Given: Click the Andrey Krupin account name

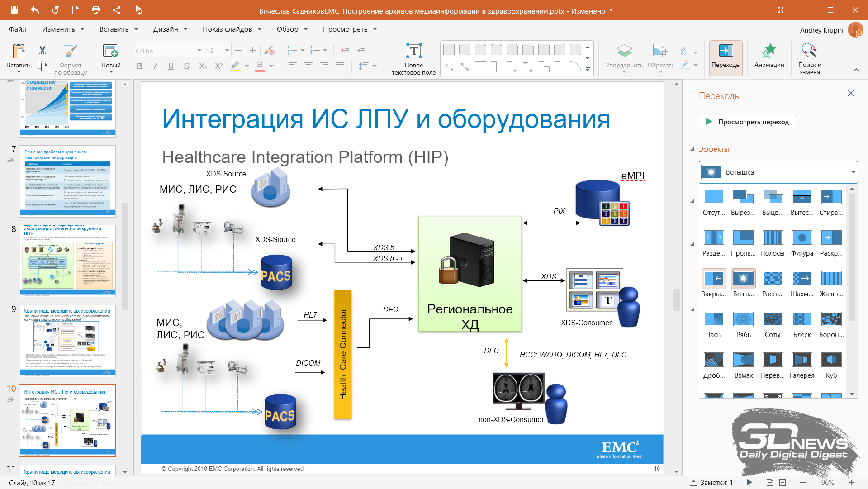Looking at the screenshot, I should [821, 30].
